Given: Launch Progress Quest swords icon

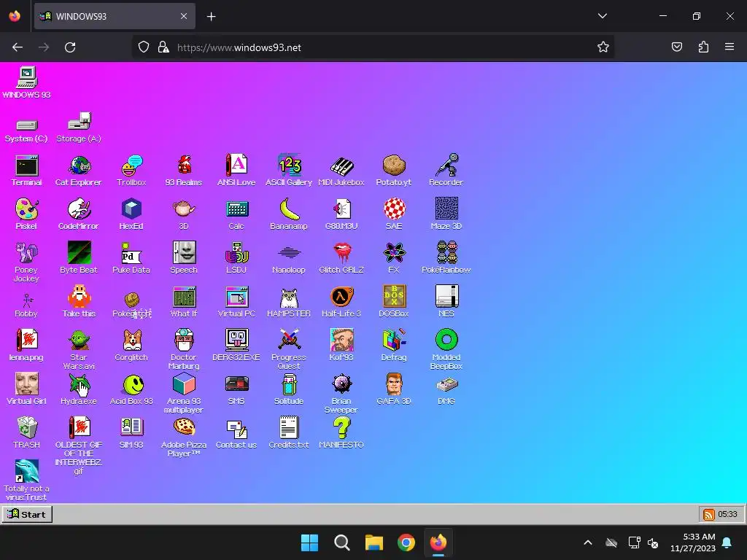Looking at the screenshot, I should (289, 349).
